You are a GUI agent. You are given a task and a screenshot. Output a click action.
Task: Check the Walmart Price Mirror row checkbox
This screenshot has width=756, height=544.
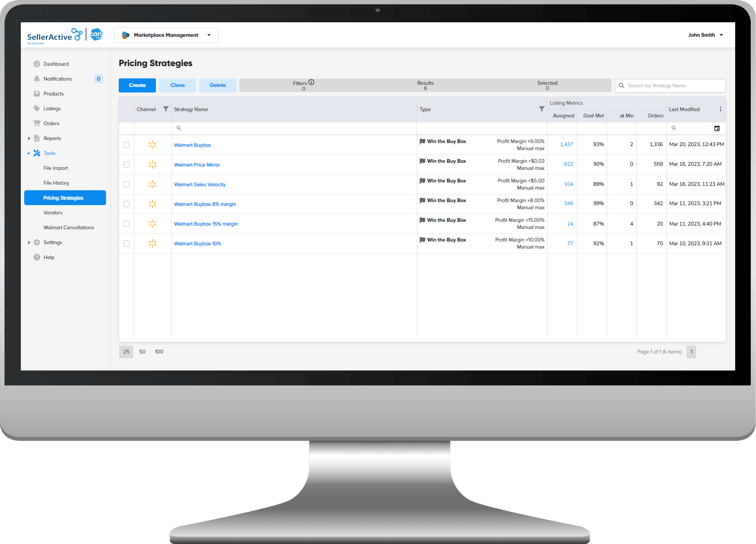click(x=127, y=164)
